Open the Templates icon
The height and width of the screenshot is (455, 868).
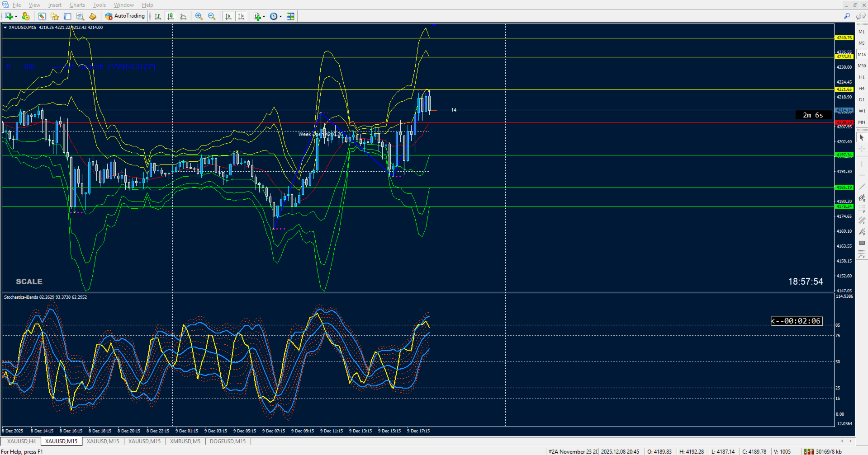[x=290, y=16]
